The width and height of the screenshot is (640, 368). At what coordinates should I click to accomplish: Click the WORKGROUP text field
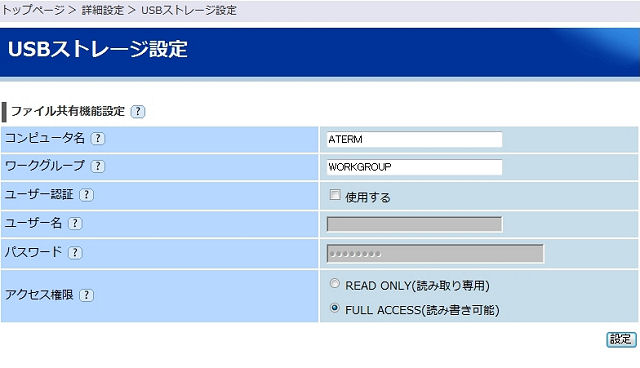(414, 167)
